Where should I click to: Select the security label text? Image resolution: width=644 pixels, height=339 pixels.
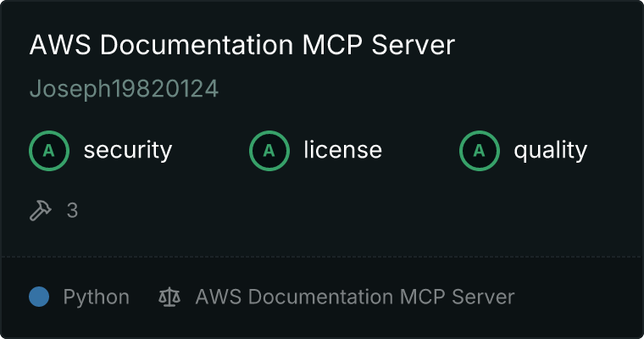127,151
